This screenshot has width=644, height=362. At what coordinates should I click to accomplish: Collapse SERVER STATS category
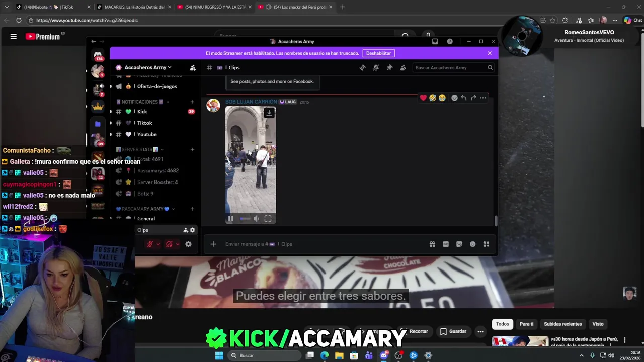click(139, 149)
